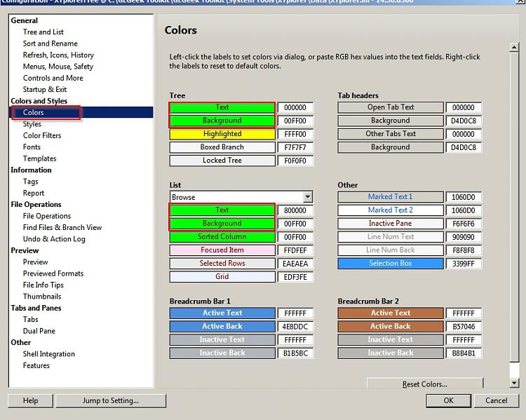Open the Tags settings page
The width and height of the screenshot is (526, 420).
[x=31, y=182]
